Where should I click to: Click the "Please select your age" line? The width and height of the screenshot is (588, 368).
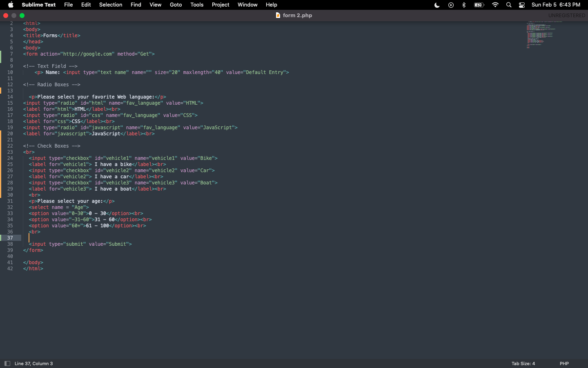(x=71, y=201)
